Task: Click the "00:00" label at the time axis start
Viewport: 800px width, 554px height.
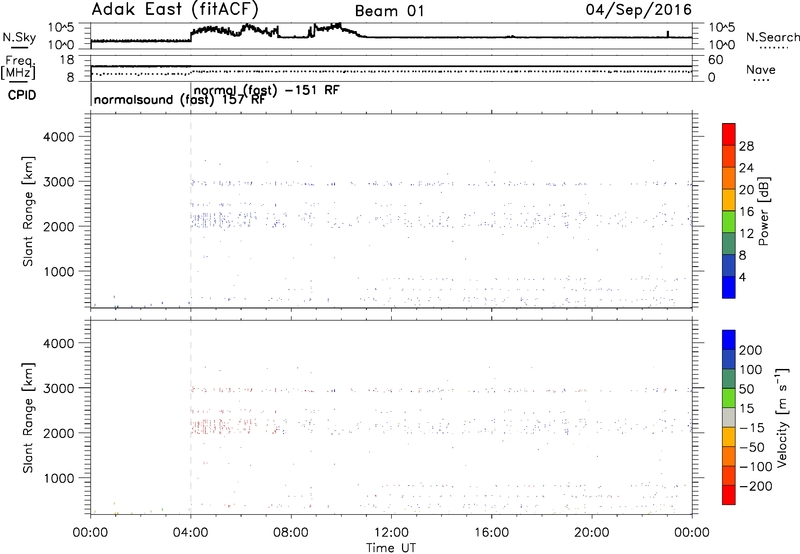Action: (90, 533)
